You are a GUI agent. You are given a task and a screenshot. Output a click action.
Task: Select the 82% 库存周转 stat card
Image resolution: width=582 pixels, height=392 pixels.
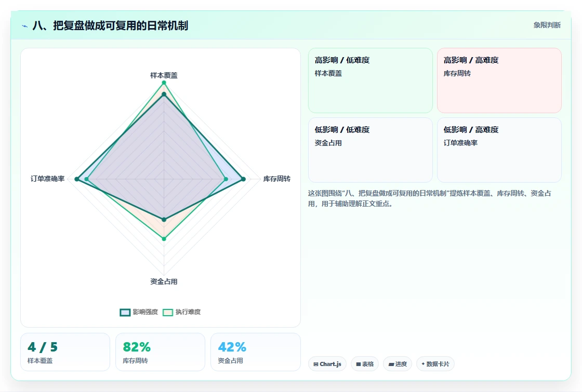click(x=161, y=352)
